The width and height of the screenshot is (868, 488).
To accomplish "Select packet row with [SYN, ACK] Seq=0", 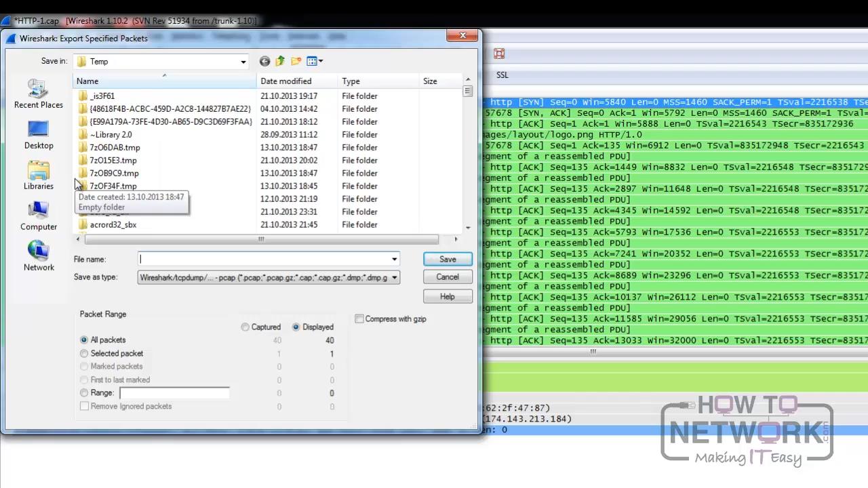I will point(675,113).
